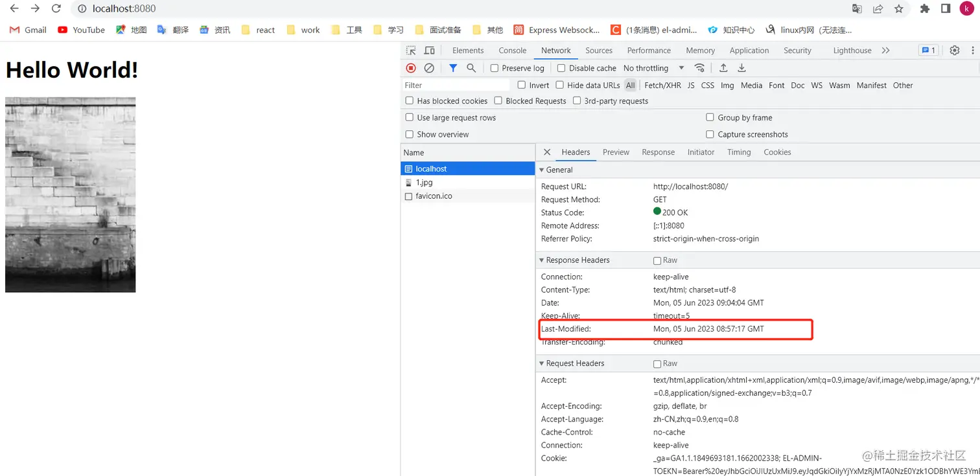Enable the Preserve log checkbox
The height and width of the screenshot is (476, 980).
point(495,68)
